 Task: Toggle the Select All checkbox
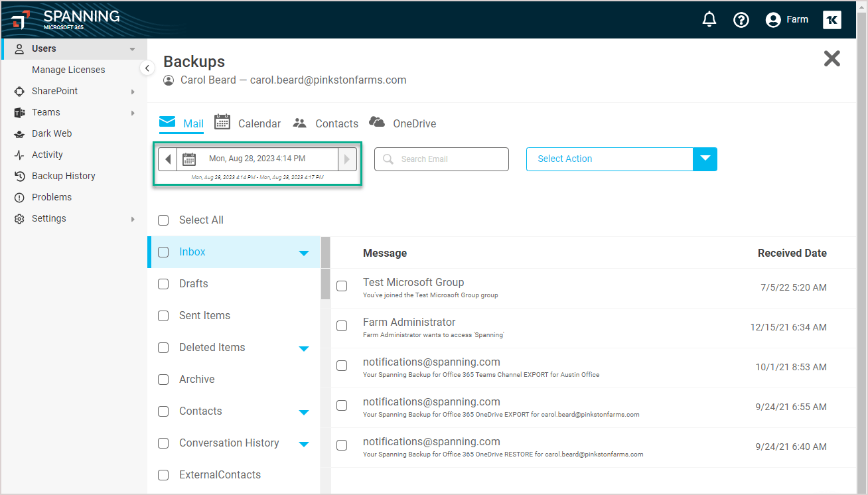pos(163,220)
